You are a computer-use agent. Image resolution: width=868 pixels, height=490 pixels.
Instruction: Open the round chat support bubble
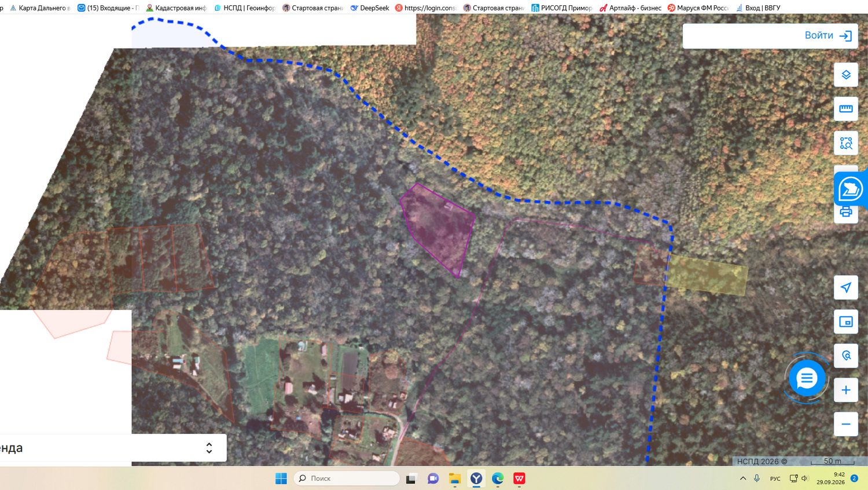click(806, 378)
